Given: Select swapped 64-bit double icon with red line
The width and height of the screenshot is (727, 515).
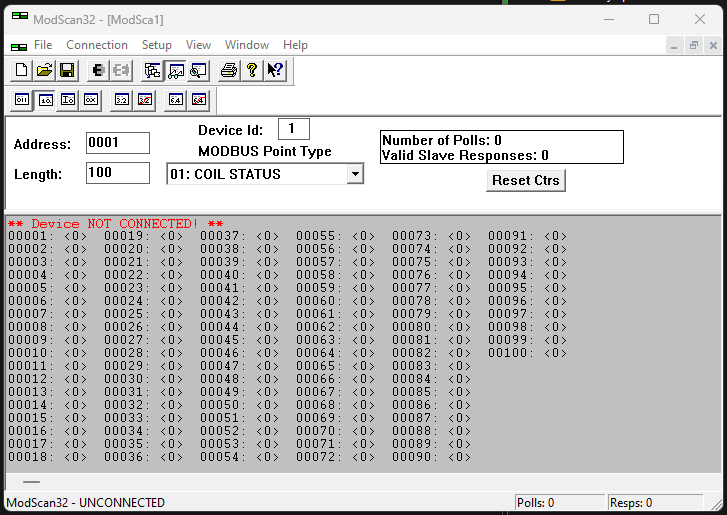Looking at the screenshot, I should 198,100.
